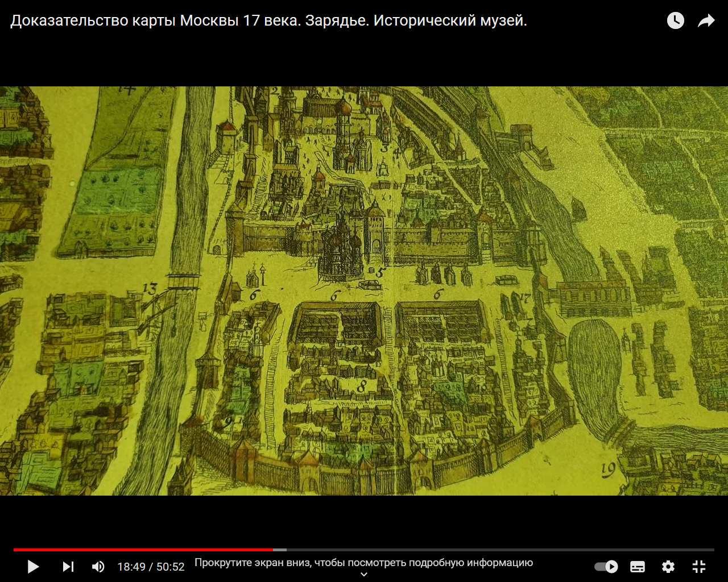Click the 18:49 / 50:52 time display
The height and width of the screenshot is (582, 728).
[151, 567]
